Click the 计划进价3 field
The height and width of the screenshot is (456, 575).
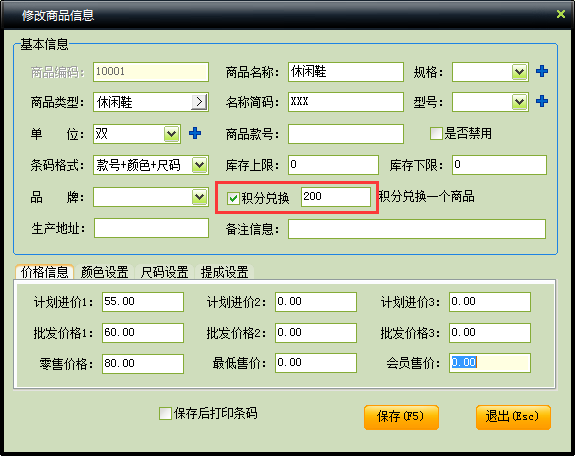click(490, 302)
